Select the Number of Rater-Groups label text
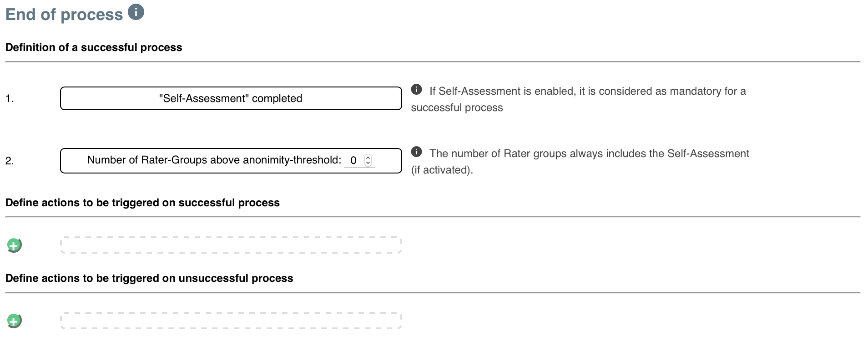The width and height of the screenshot is (868, 357). [214, 160]
